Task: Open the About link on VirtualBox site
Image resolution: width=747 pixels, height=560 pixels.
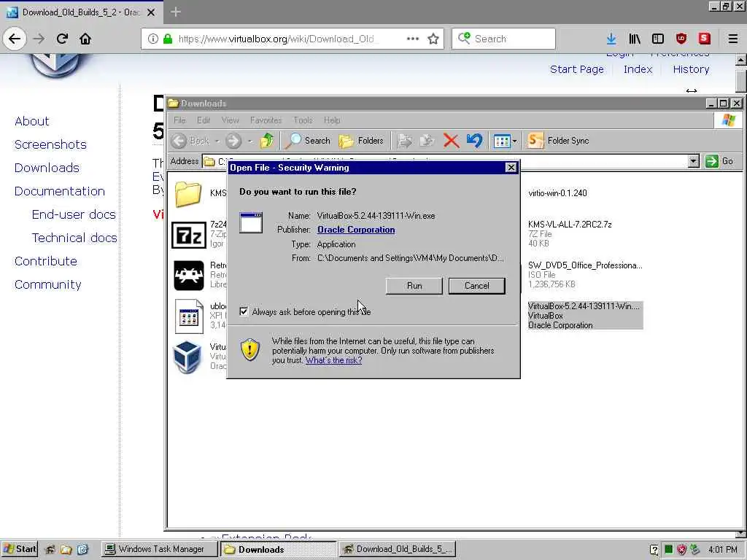Action: tap(32, 121)
